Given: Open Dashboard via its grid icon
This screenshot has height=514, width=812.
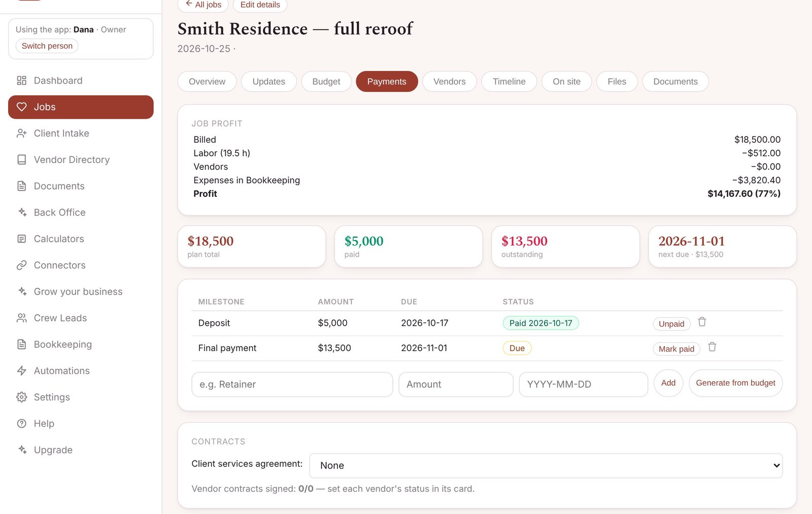Looking at the screenshot, I should 21,81.
